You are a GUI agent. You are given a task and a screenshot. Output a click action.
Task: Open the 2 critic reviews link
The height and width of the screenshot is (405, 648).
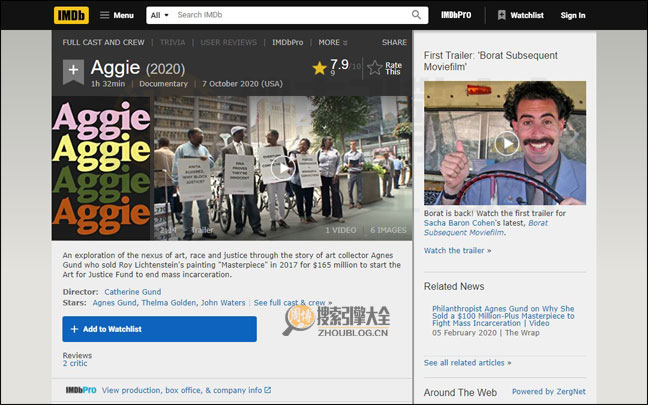point(75,363)
